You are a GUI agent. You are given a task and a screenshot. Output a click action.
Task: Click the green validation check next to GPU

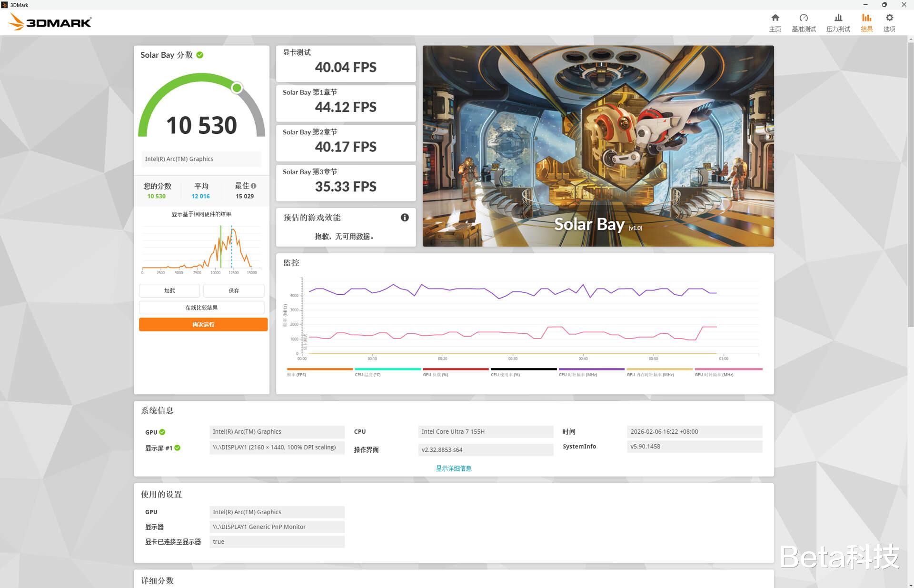[x=162, y=432]
